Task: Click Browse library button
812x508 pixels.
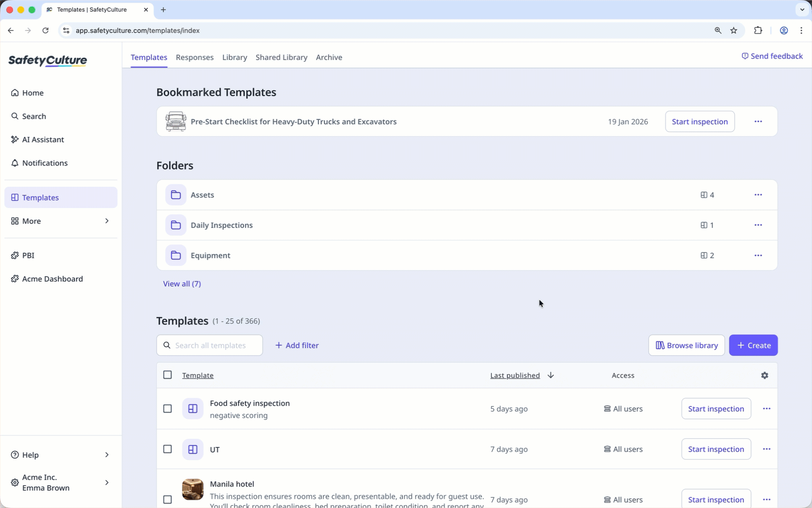Action: [x=686, y=345]
